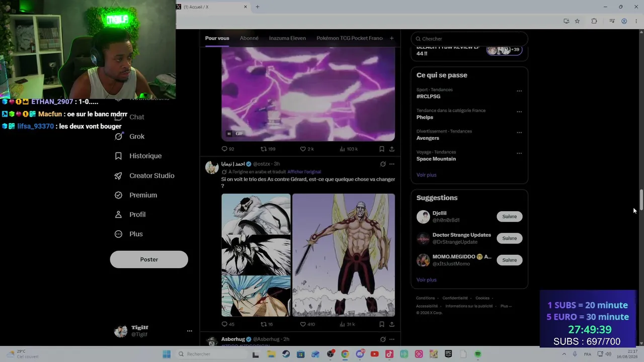Open the Windows Start menu
This screenshot has width=644, height=362.
[167, 354]
